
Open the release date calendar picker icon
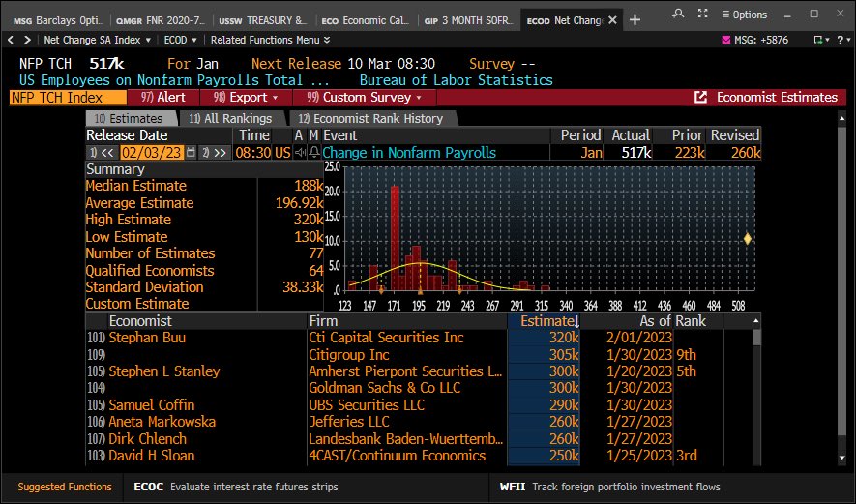click(x=191, y=152)
